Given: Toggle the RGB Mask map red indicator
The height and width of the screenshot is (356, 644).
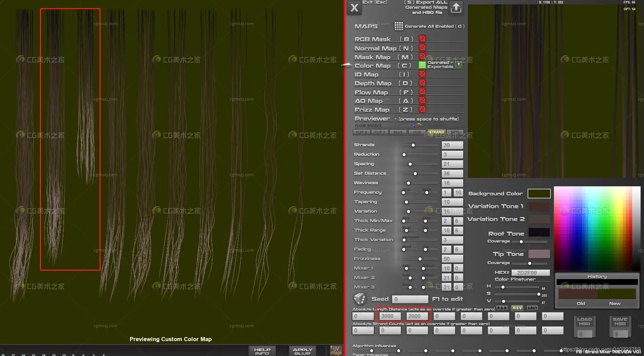Looking at the screenshot, I should coord(422,39).
